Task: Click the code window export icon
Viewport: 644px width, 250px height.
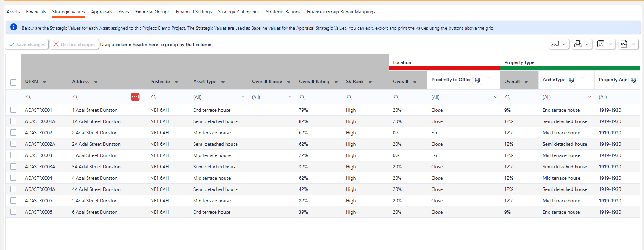Action: (x=601, y=44)
